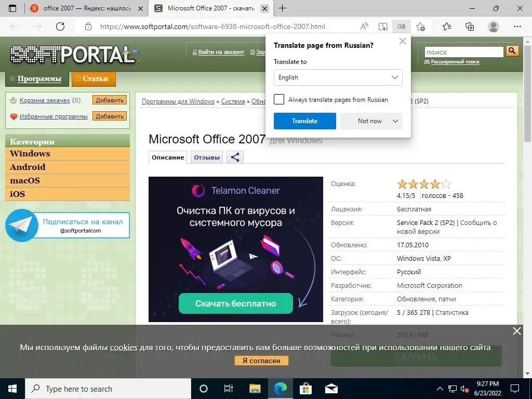This screenshot has height=399, width=532.
Task: Click Скачать бесплатно in Telamon ad
Action: tap(236, 303)
